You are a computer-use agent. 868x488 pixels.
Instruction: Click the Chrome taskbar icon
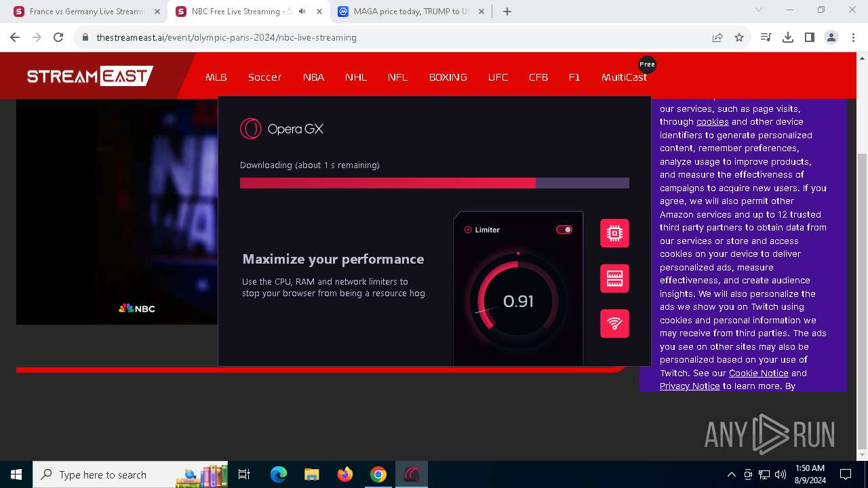pos(378,474)
